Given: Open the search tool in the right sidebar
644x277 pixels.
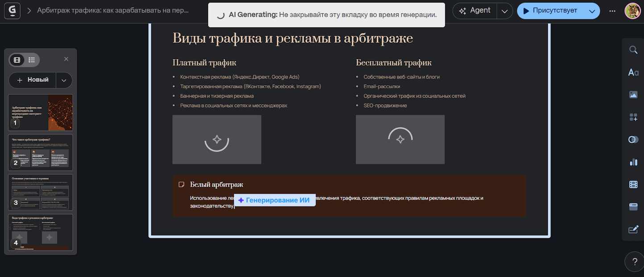Looking at the screenshot, I should 633,50.
